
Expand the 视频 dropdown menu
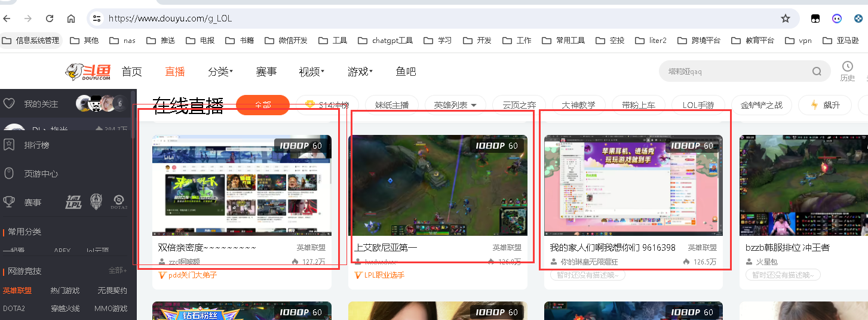point(311,72)
